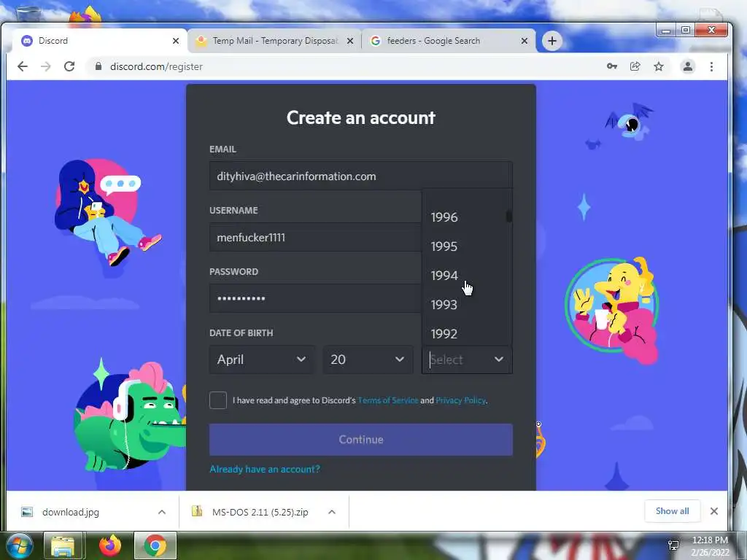Click the password input field
747x560 pixels.
tap(315, 298)
